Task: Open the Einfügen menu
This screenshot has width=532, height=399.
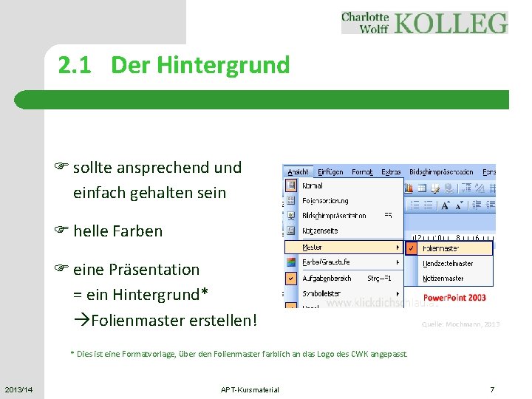Action: point(330,171)
